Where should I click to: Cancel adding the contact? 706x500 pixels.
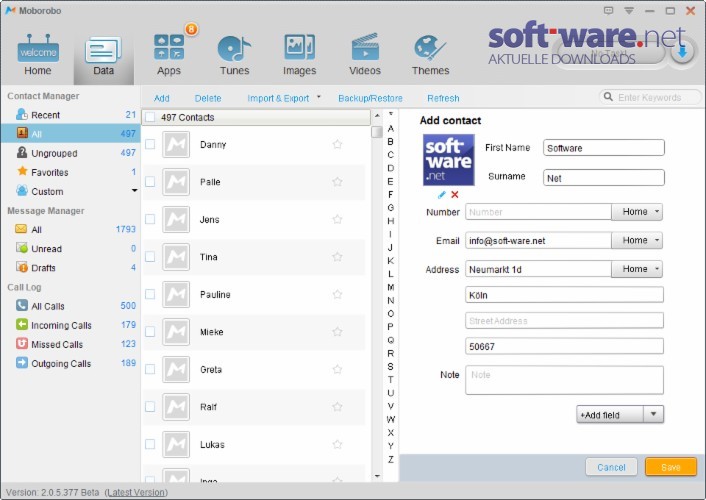click(611, 467)
